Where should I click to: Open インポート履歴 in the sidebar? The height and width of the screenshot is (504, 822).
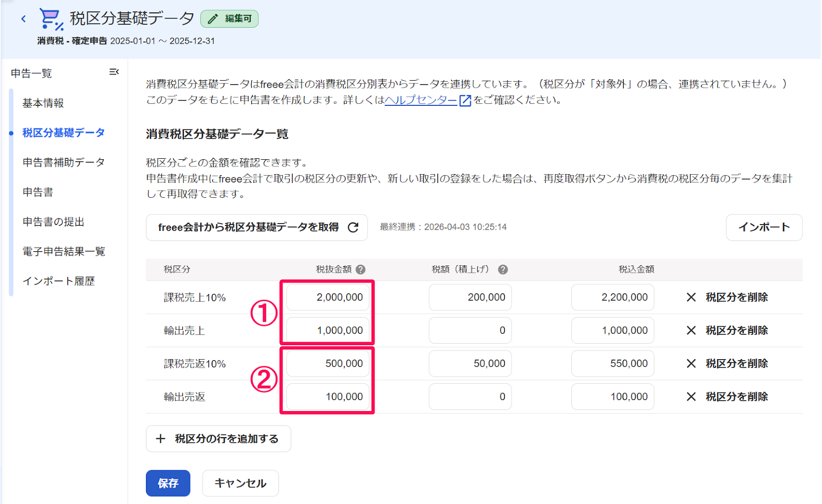(59, 281)
